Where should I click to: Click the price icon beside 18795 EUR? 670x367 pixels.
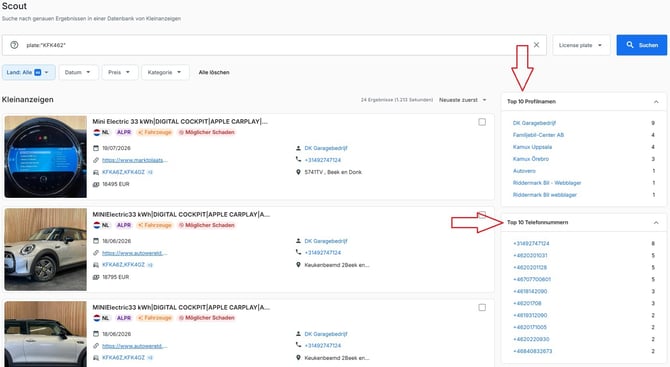pyautogui.click(x=96, y=277)
